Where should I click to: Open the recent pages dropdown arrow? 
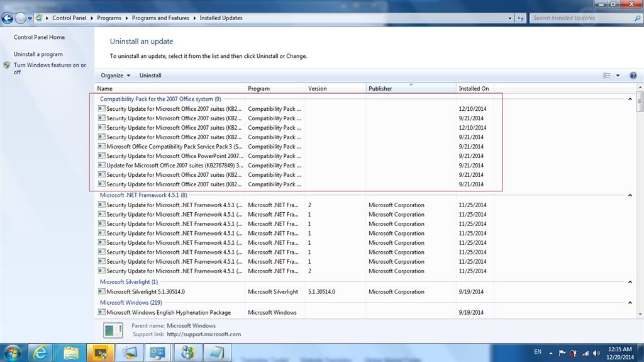(x=30, y=18)
